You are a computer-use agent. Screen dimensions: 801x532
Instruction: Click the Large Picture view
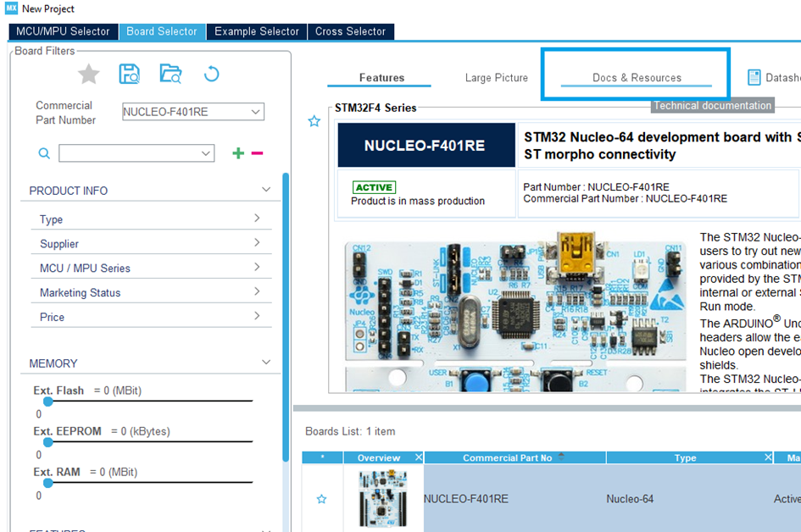coord(496,77)
